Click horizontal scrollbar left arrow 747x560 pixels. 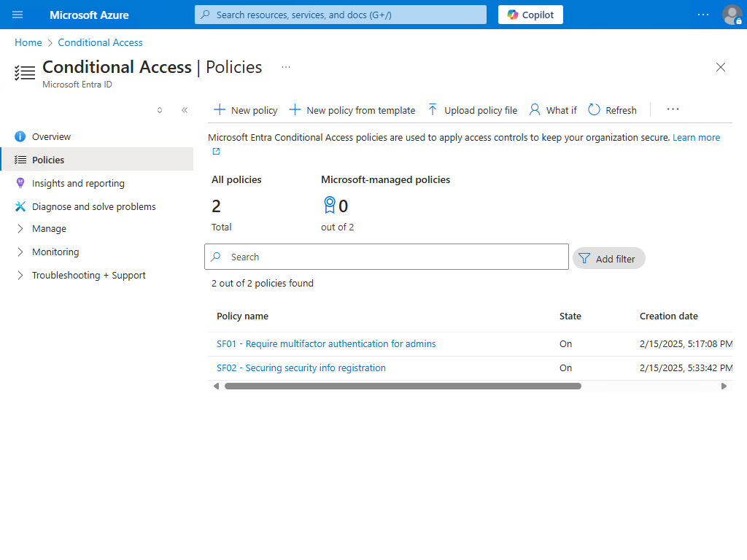click(x=216, y=386)
